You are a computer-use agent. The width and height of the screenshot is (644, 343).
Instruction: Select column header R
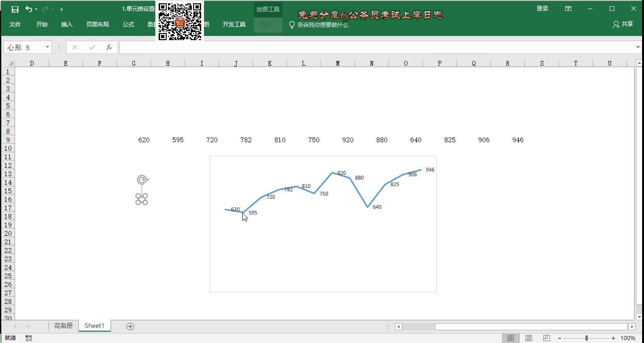coord(508,63)
